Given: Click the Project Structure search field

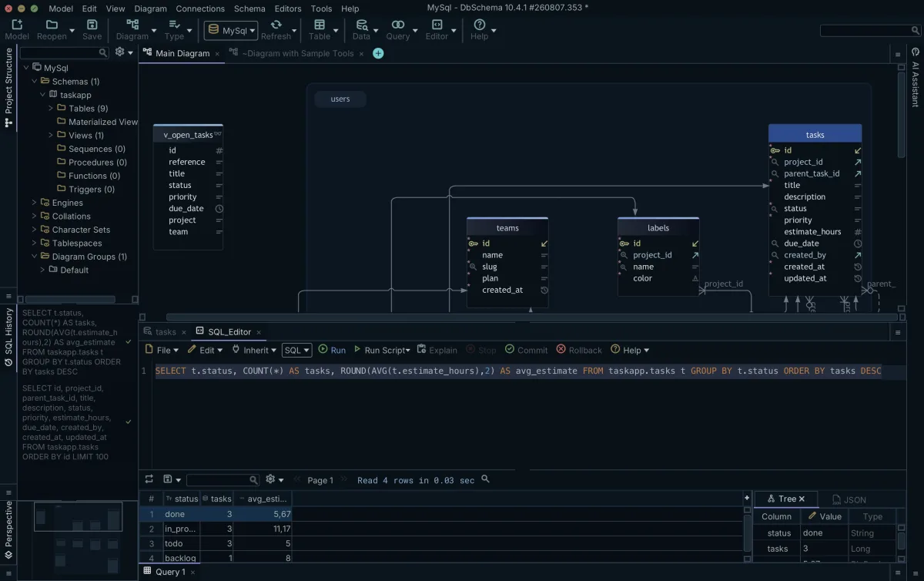Looking at the screenshot, I should click(x=65, y=52).
